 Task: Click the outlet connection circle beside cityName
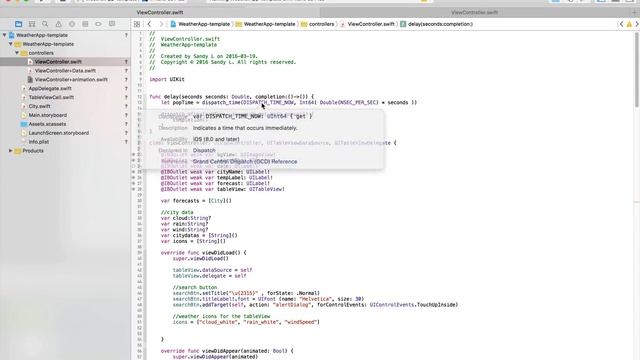pyautogui.click(x=133, y=172)
